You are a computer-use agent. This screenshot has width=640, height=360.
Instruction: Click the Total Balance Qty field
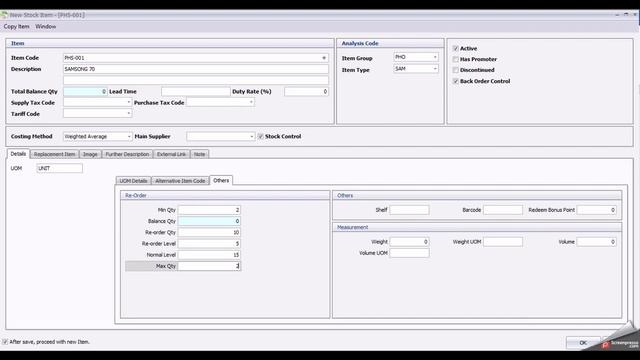point(85,91)
